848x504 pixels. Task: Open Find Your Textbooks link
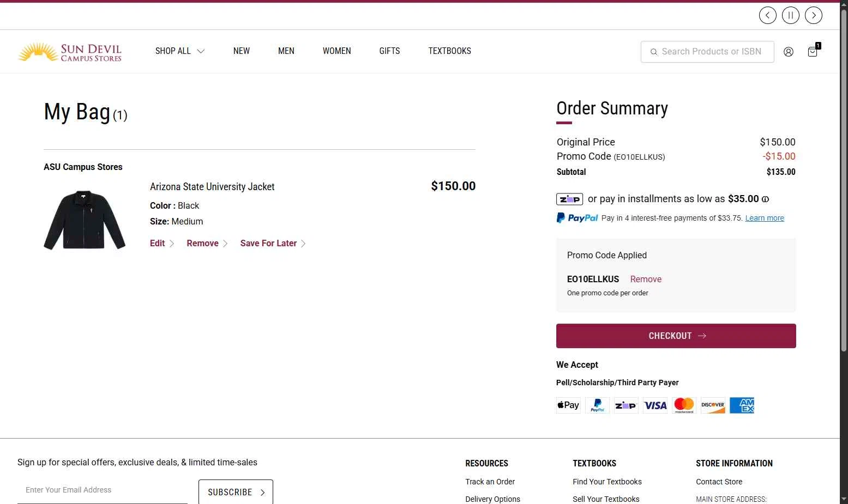(x=607, y=482)
